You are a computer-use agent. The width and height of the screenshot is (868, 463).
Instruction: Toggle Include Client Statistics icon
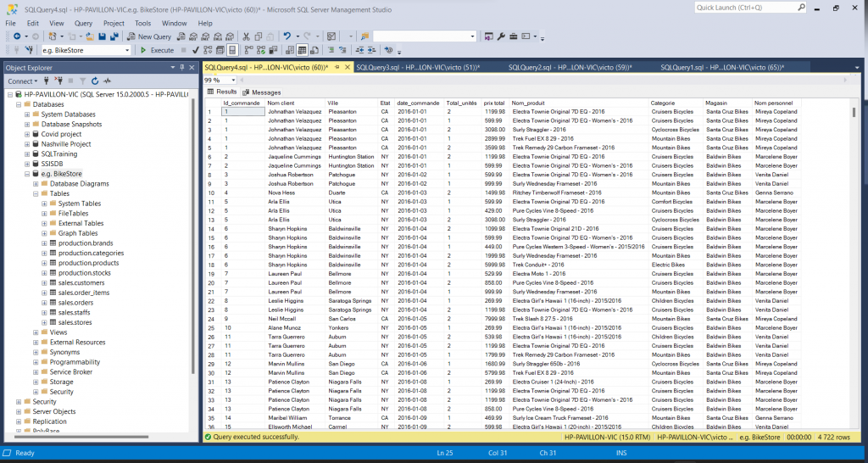pos(273,50)
